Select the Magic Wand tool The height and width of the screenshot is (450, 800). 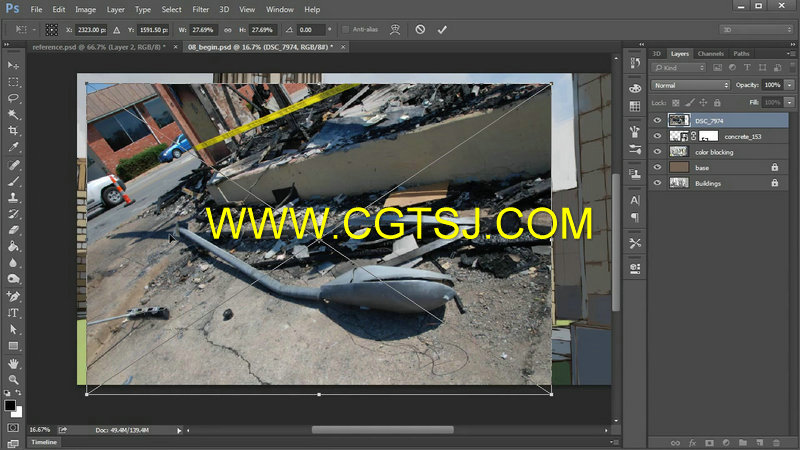click(13, 115)
